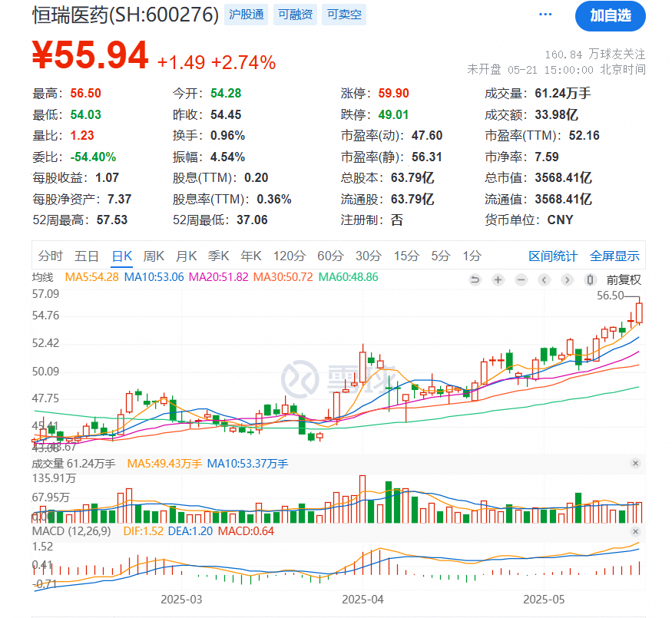Hide the MACD panel with its × toggle
Image resolution: width=672 pixels, height=618 pixels.
pos(635,530)
